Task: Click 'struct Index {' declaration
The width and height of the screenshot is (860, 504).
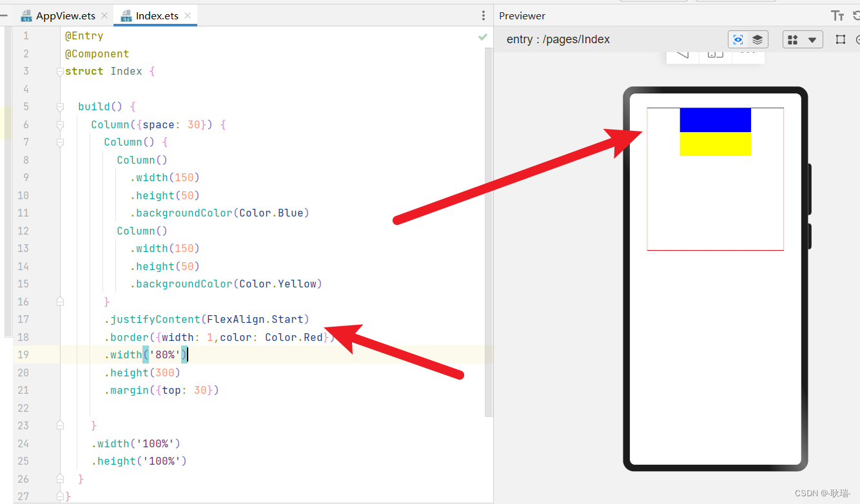Action: (x=110, y=72)
